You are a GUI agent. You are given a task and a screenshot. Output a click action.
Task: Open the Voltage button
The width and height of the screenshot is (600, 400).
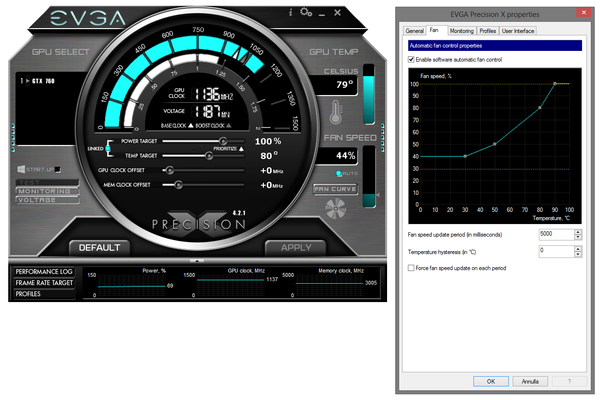pyautogui.click(x=47, y=199)
